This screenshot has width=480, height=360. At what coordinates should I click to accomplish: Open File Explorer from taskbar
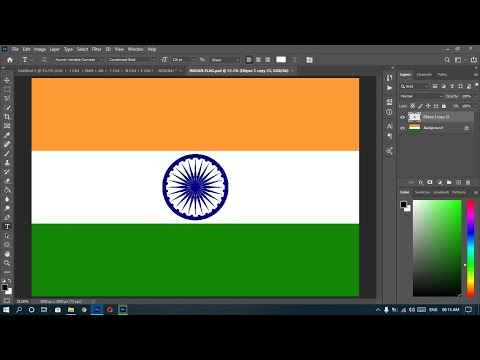71,310
